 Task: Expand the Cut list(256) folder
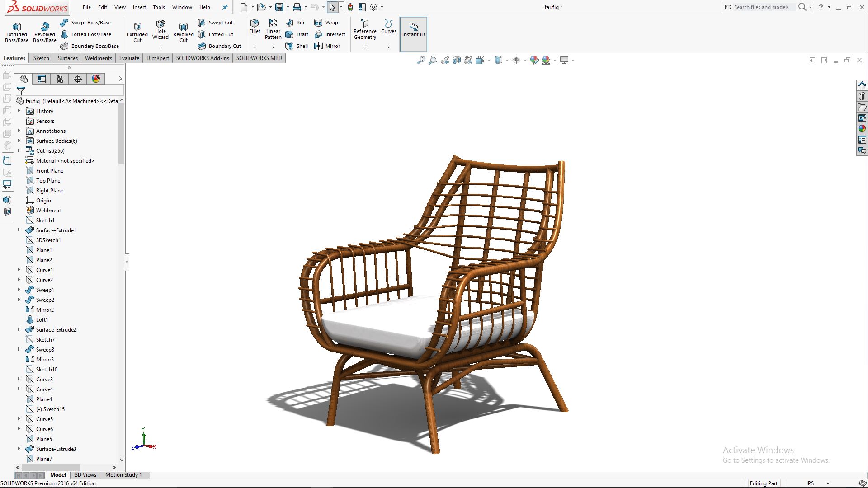point(19,150)
